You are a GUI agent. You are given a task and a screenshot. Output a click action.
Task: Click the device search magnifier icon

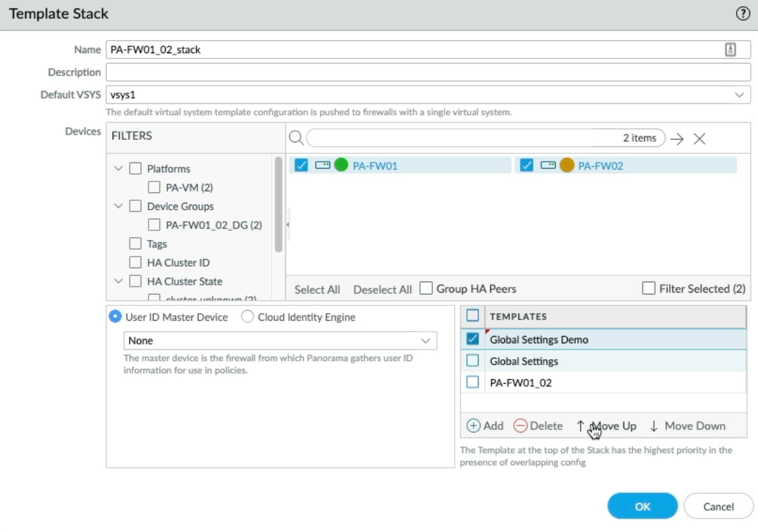(x=296, y=138)
